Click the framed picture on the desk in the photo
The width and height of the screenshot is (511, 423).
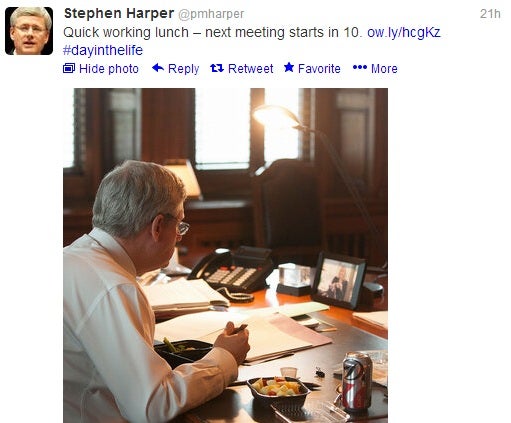click(x=339, y=280)
